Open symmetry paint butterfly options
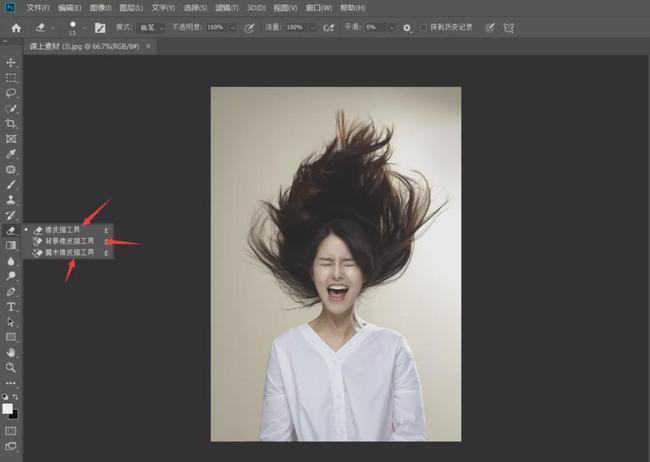The width and height of the screenshot is (650, 462). click(x=509, y=28)
